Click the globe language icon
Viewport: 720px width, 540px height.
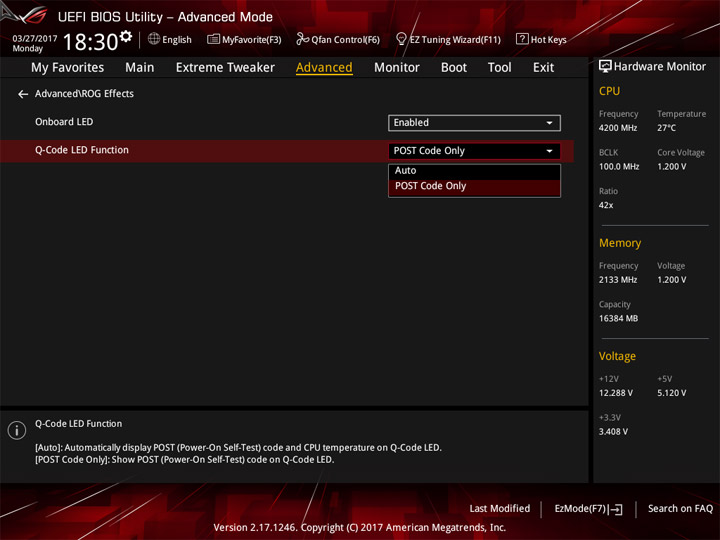coord(154,39)
